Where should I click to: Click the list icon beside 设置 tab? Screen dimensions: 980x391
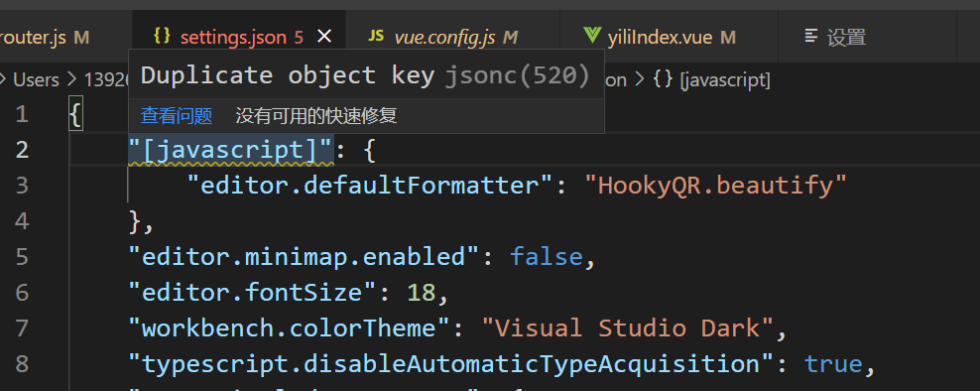click(x=810, y=37)
